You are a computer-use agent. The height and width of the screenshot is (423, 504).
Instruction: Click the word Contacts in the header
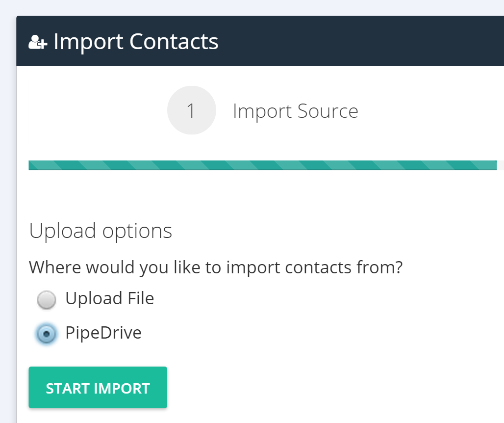(174, 42)
